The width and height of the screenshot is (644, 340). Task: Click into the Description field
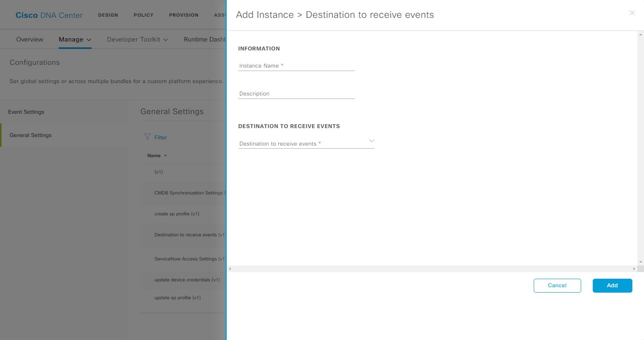(296, 94)
